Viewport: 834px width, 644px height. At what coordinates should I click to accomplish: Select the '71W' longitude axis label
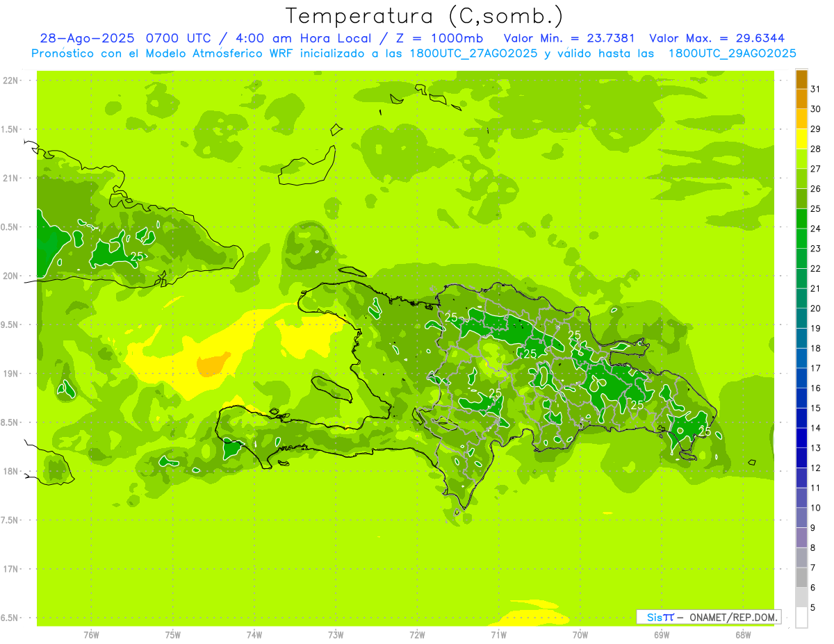(x=498, y=635)
